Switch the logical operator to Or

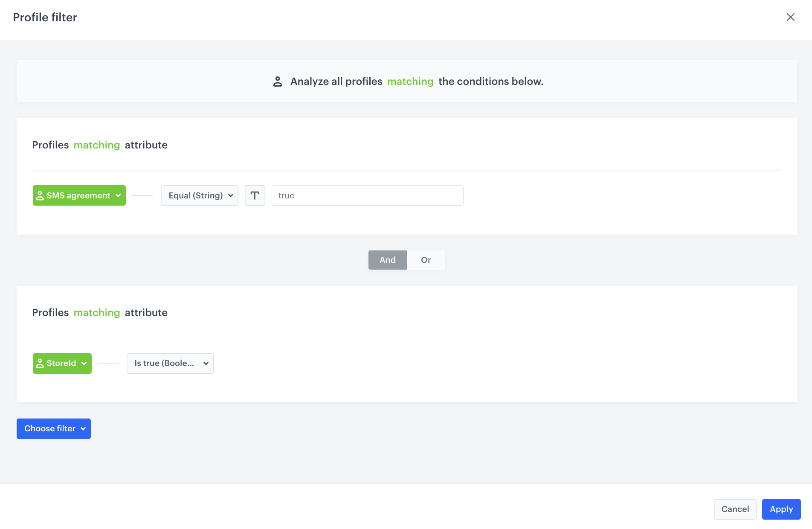426,260
